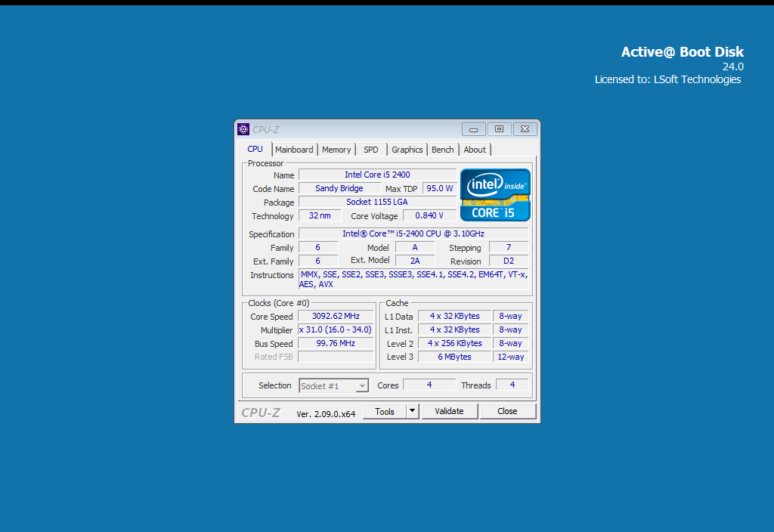
Task: Click the Multiplier value x 31.0
Action: click(x=336, y=329)
